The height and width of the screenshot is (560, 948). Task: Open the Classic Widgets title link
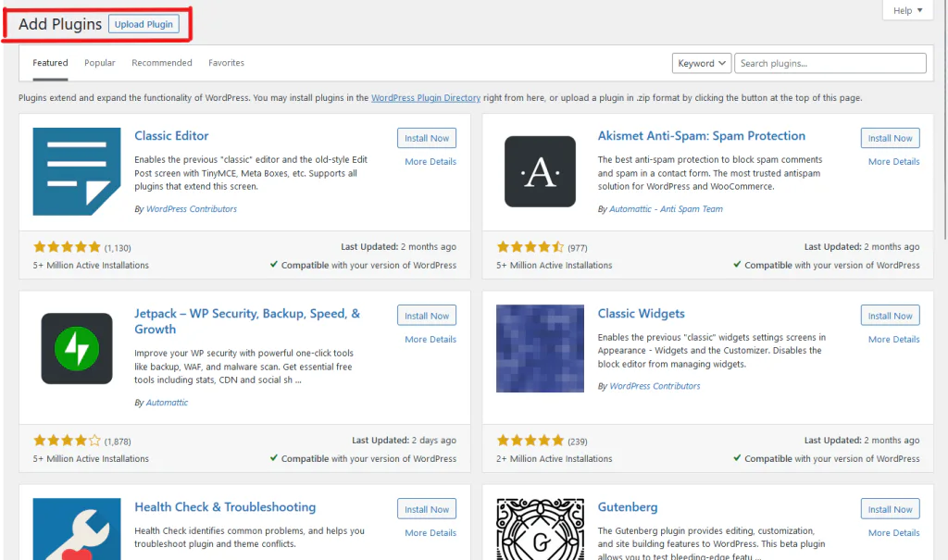click(x=641, y=313)
